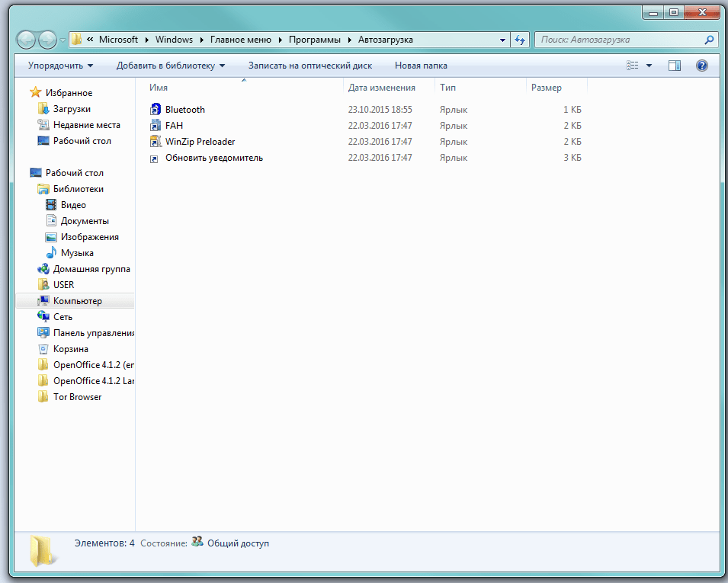
Task: Click Главное меню in the address path
Action: 240,40
